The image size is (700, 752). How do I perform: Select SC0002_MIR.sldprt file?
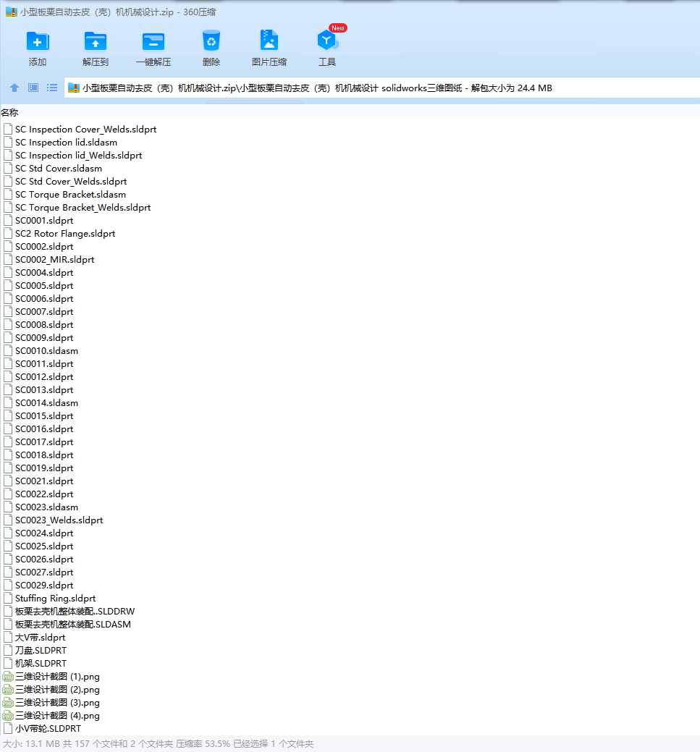54,259
